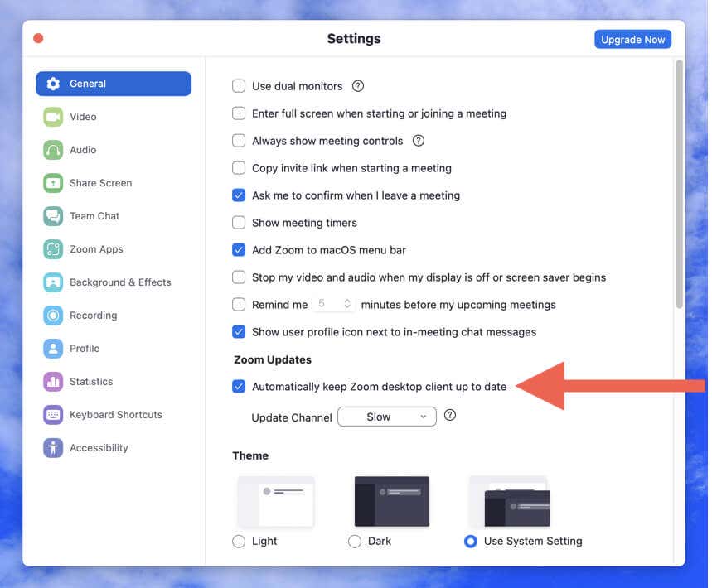Turn on Show meeting timers

[239, 222]
